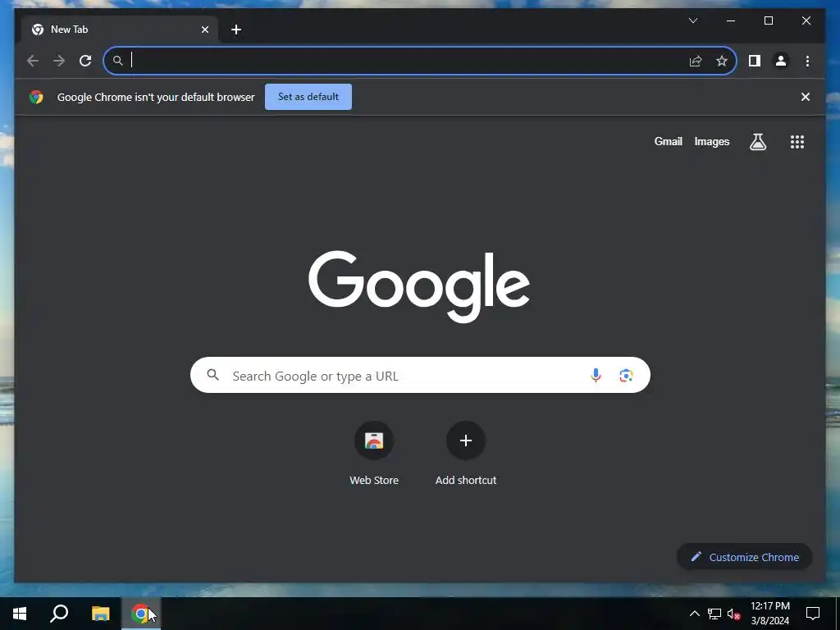Open Images link
Viewport: 840px width, 630px height.
(711, 141)
